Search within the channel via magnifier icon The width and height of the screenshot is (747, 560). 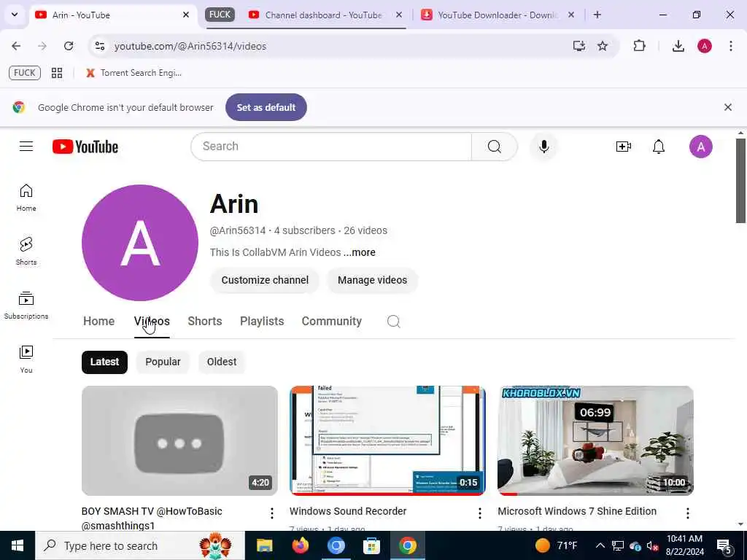(393, 322)
